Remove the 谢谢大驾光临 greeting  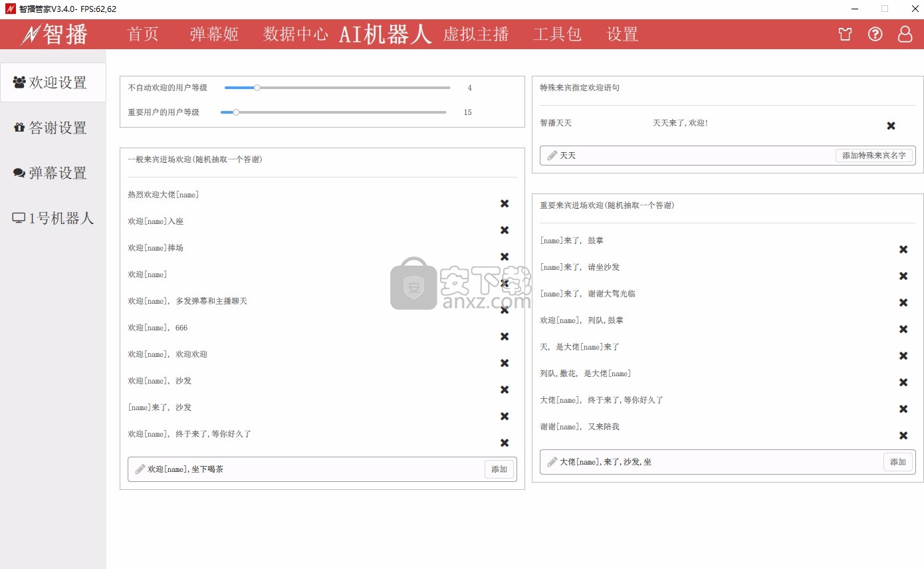[x=903, y=302]
